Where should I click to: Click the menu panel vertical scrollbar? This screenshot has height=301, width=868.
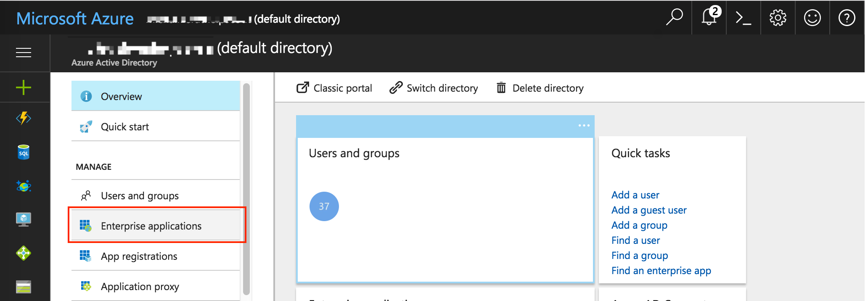[x=246, y=189]
